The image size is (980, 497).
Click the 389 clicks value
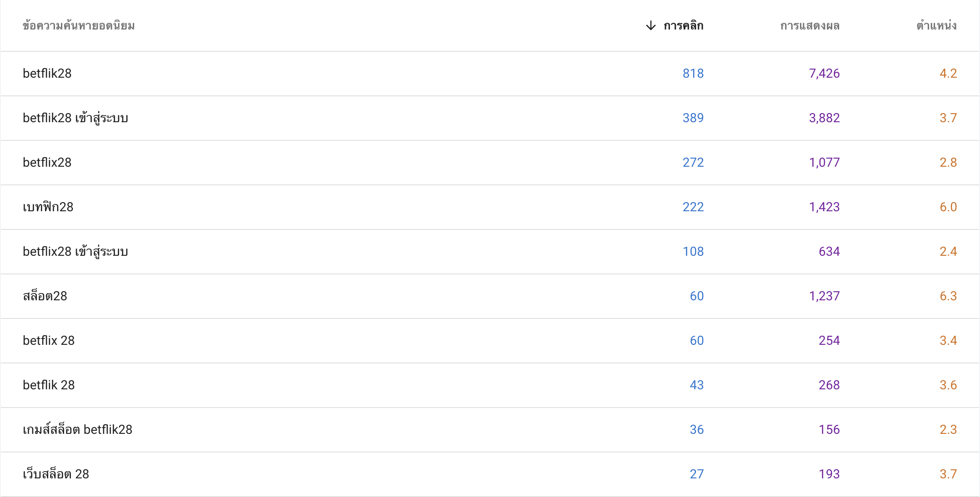click(x=693, y=118)
